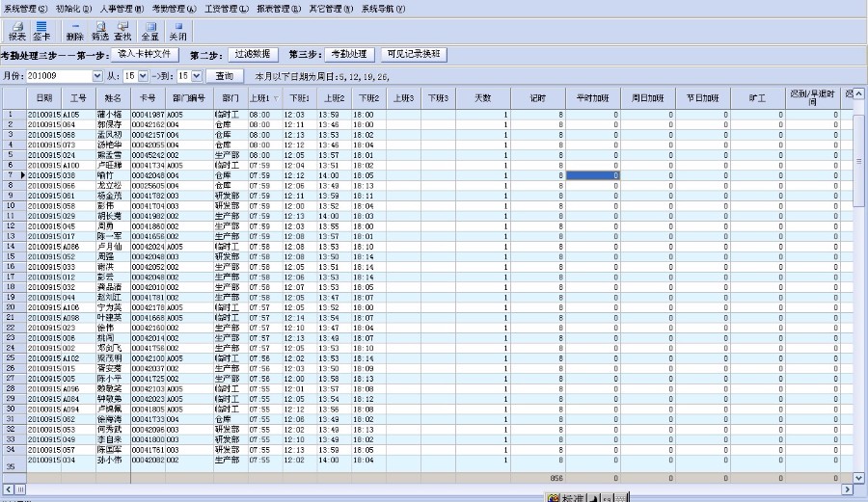This screenshot has width=868, height=502.
Task: Open the 系统管理 menu
Action: tap(25, 9)
